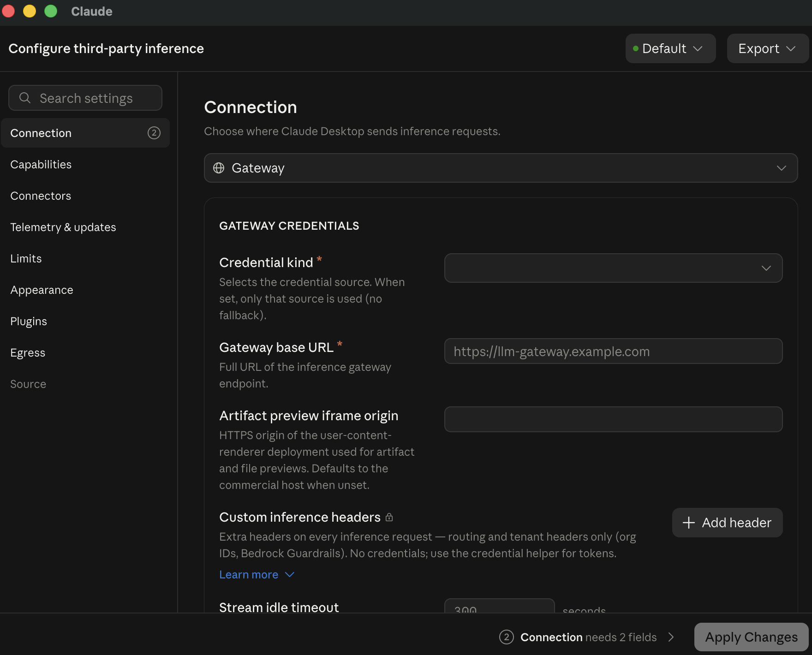Image resolution: width=812 pixels, height=655 pixels.
Task: Click the sidebar Connection badge showing 2
Action: tap(154, 133)
